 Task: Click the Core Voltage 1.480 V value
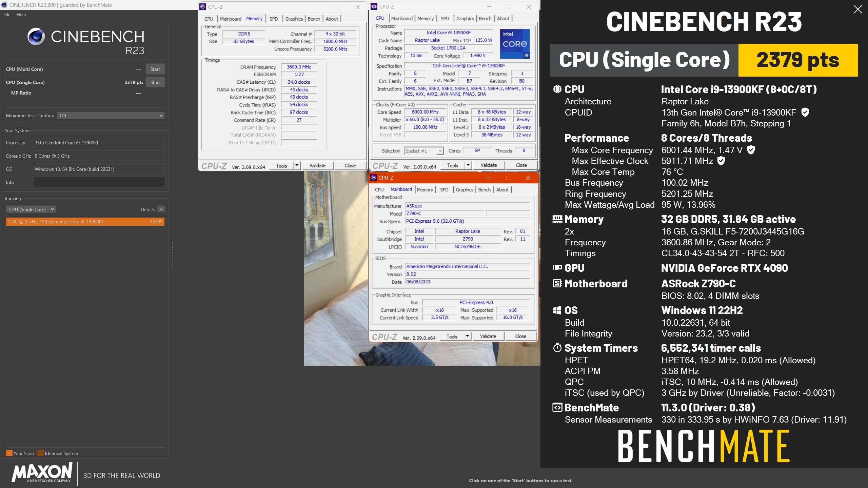478,56
